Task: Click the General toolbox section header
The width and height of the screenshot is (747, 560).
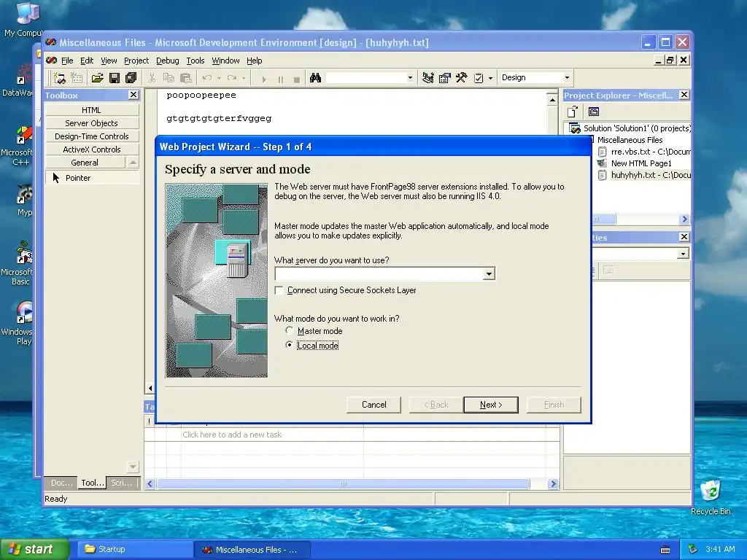Action: click(85, 163)
